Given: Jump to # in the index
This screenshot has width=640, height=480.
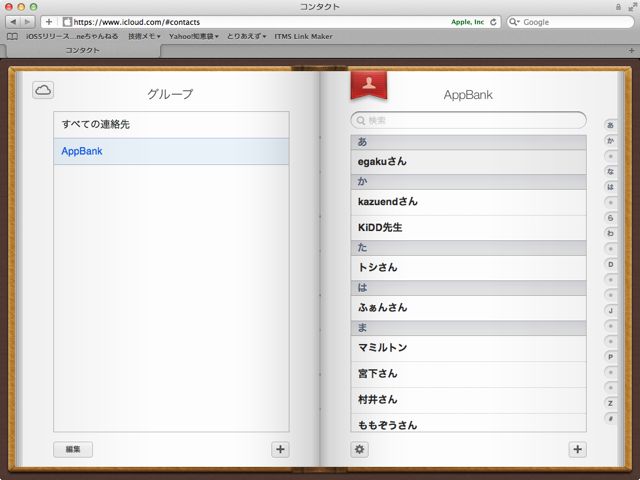Looking at the screenshot, I should pos(610,419).
